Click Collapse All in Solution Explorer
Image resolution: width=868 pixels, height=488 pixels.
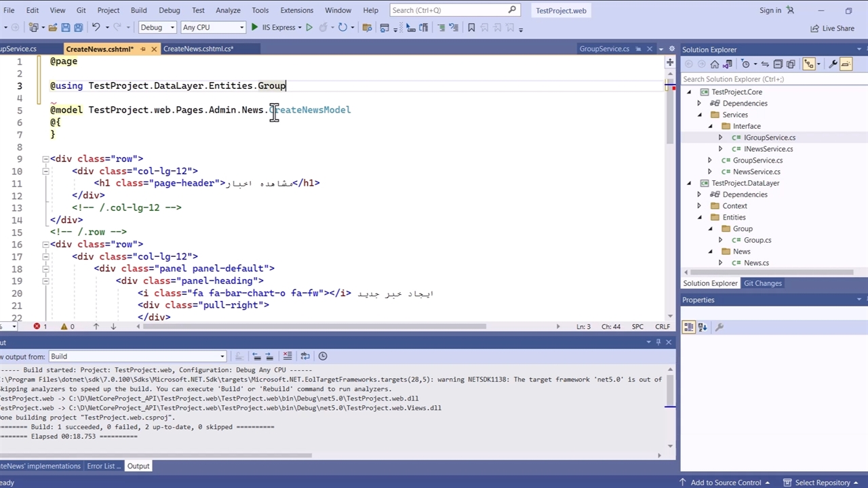(x=778, y=64)
